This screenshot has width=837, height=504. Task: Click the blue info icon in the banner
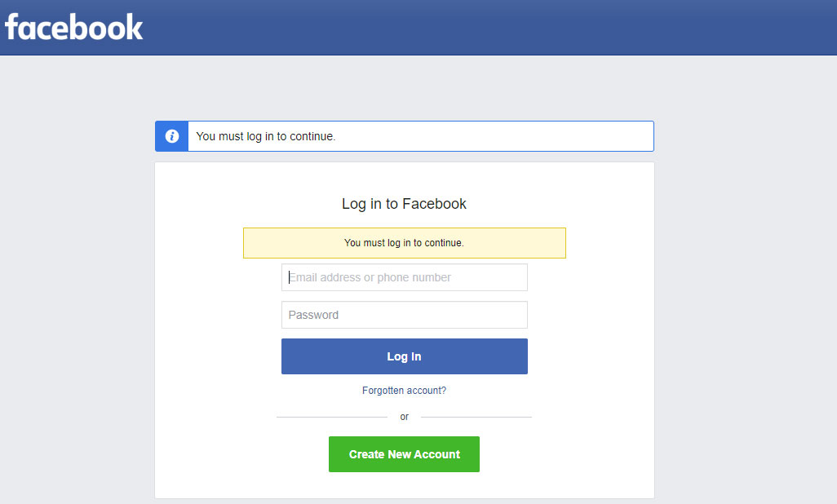[172, 136]
